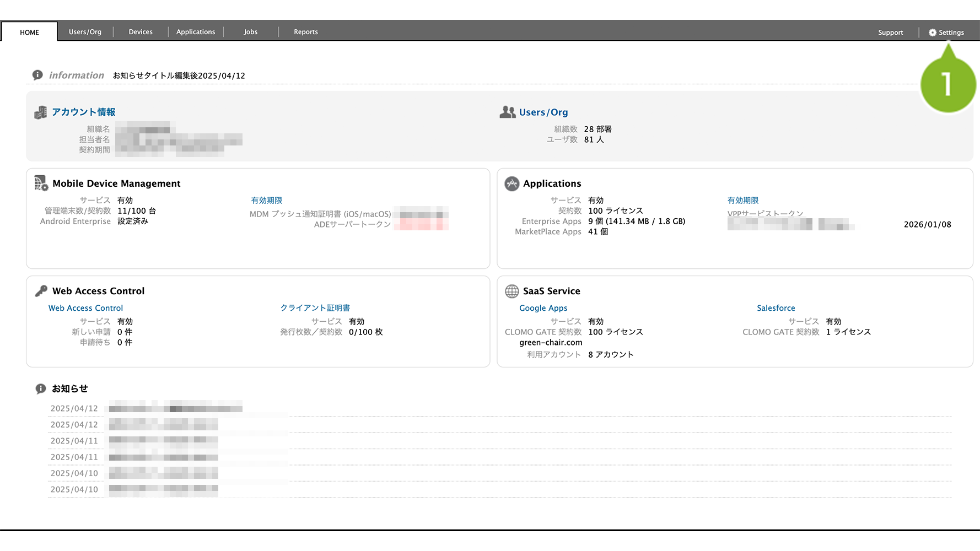
Task: Click the information circle icon
Action: [x=37, y=75]
